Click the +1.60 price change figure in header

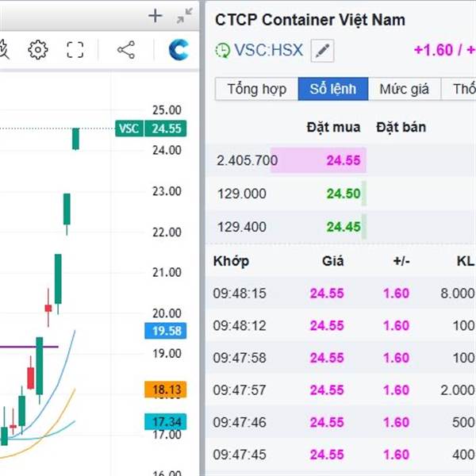click(x=433, y=50)
